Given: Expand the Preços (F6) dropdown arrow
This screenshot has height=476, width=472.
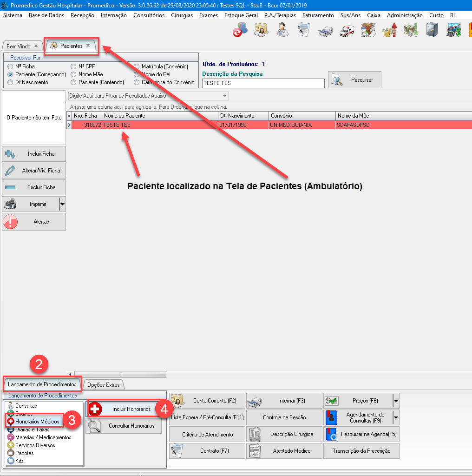Looking at the screenshot, I should coord(395,401).
